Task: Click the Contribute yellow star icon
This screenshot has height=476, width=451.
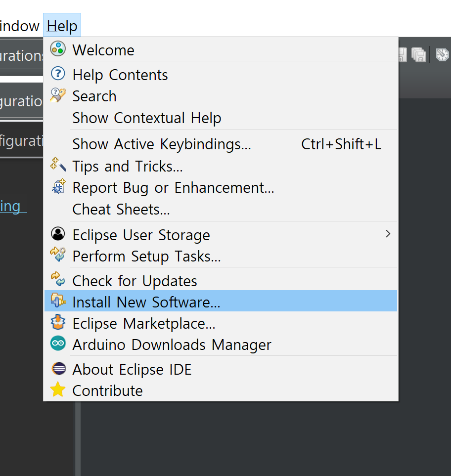Action: tap(58, 389)
